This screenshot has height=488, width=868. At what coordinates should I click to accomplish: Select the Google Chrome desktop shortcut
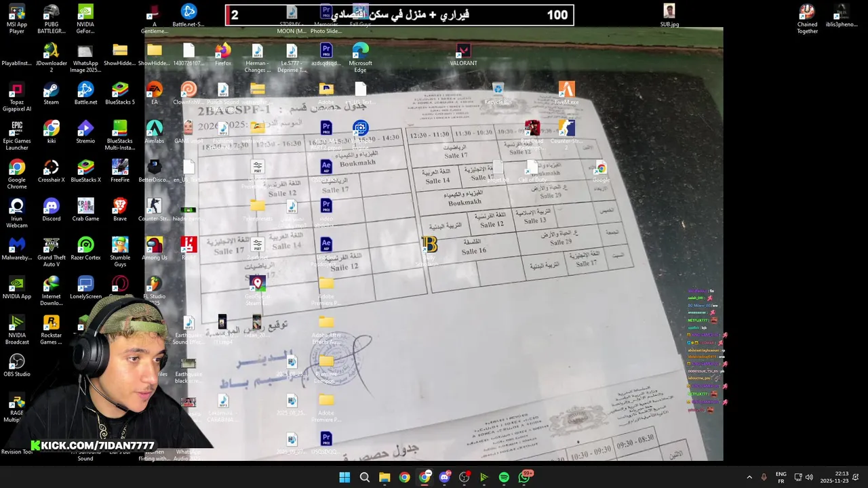click(x=17, y=174)
